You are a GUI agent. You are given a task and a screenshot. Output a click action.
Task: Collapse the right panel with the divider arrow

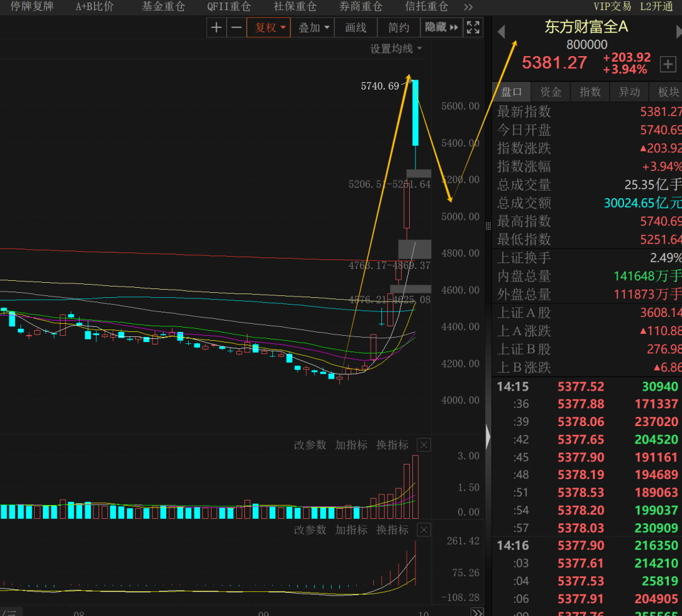pyautogui.click(x=488, y=437)
